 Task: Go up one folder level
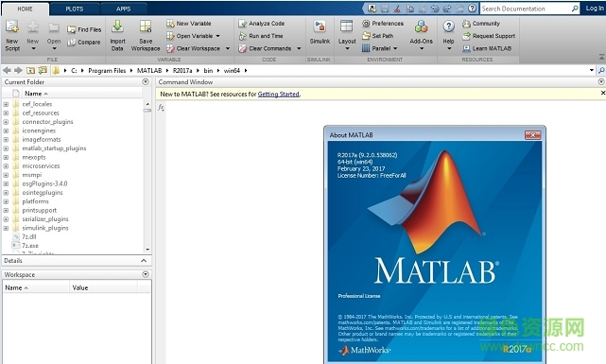(x=30, y=70)
